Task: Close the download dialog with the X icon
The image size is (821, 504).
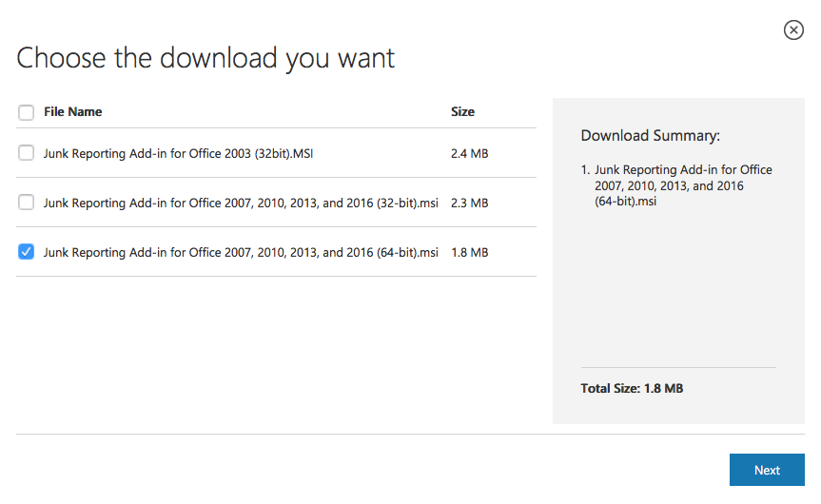Action: 793,29
